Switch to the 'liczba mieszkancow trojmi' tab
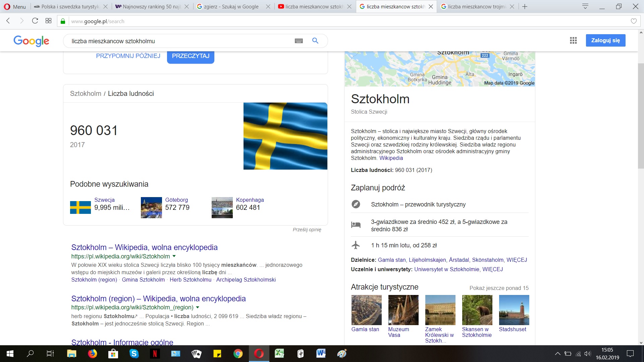 point(477,6)
